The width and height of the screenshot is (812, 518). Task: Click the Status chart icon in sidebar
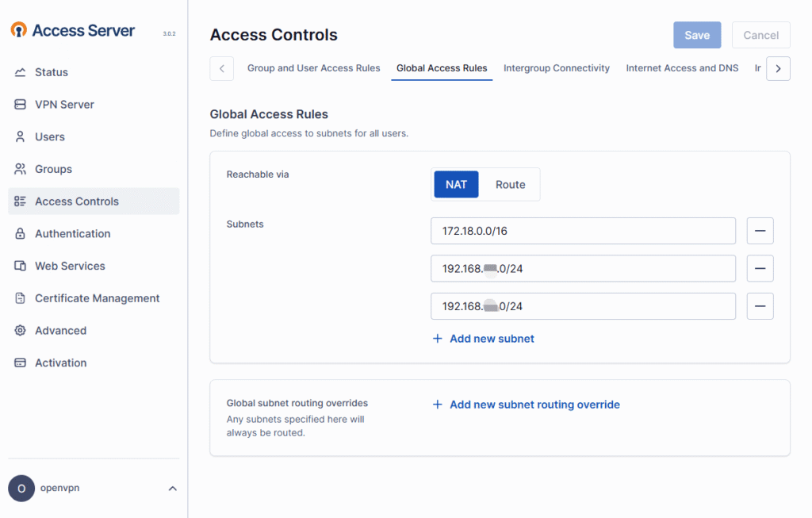[21, 72]
